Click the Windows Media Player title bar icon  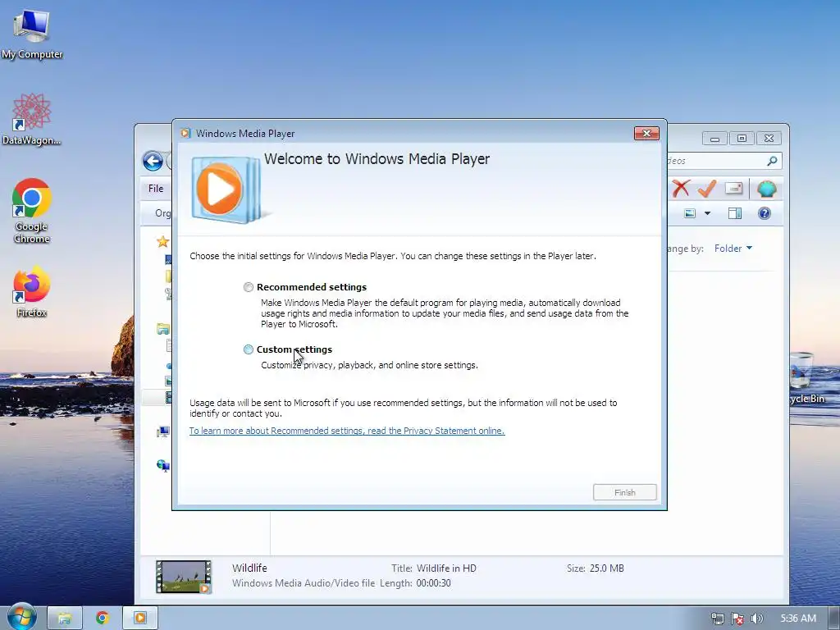(185, 134)
